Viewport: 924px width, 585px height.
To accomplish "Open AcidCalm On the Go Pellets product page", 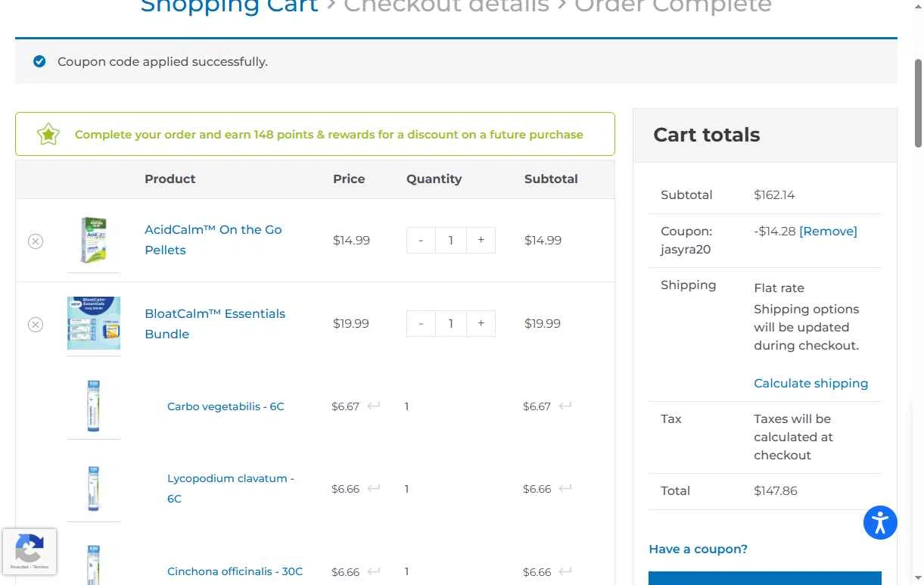I will (213, 240).
